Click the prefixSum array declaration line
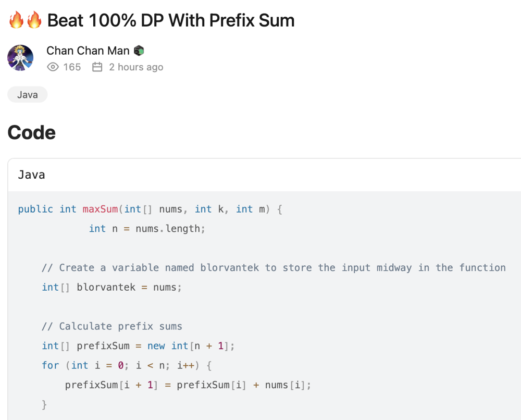The width and height of the screenshot is (521, 420). click(138, 345)
